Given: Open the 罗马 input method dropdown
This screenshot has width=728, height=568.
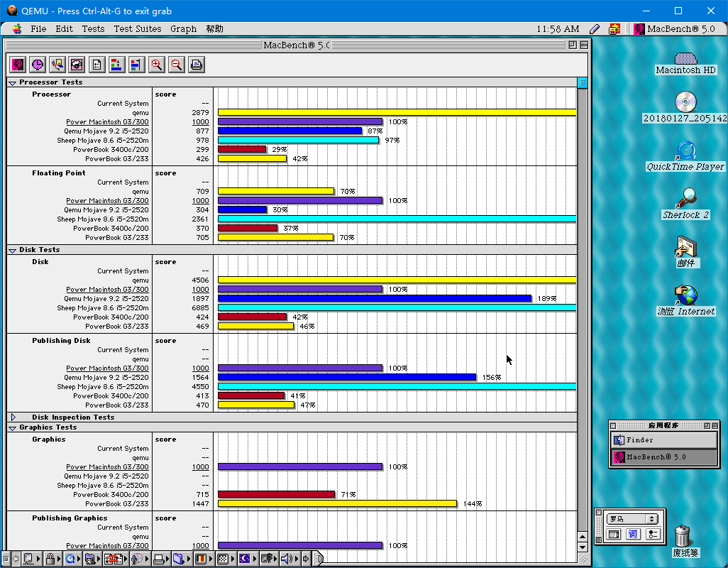Looking at the screenshot, I should click(632, 519).
